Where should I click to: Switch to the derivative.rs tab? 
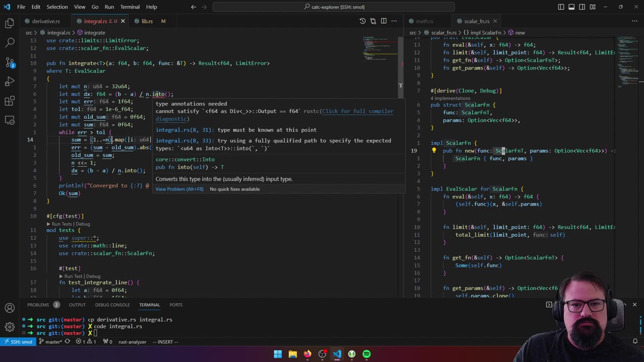(45, 21)
